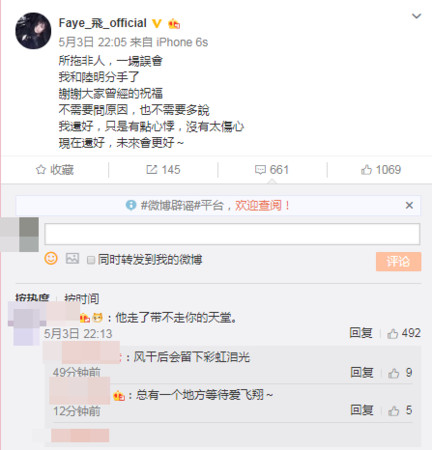Like the comment with 492 likes
The height and width of the screenshot is (450, 432).
404,333
